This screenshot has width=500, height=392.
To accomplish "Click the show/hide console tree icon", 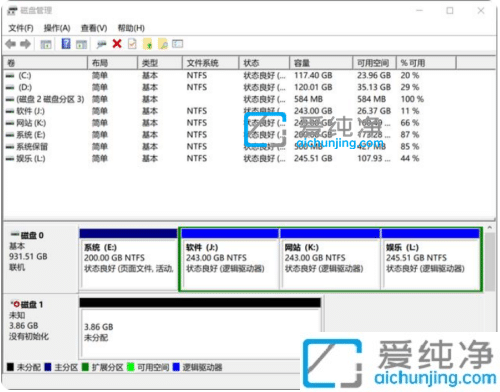I will tap(46, 44).
